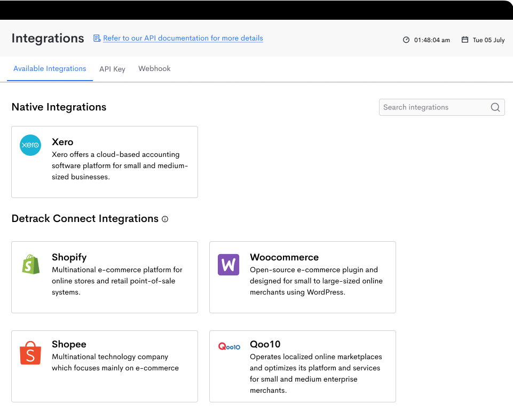
Task: Focus the Search integrations field
Action: (x=441, y=107)
